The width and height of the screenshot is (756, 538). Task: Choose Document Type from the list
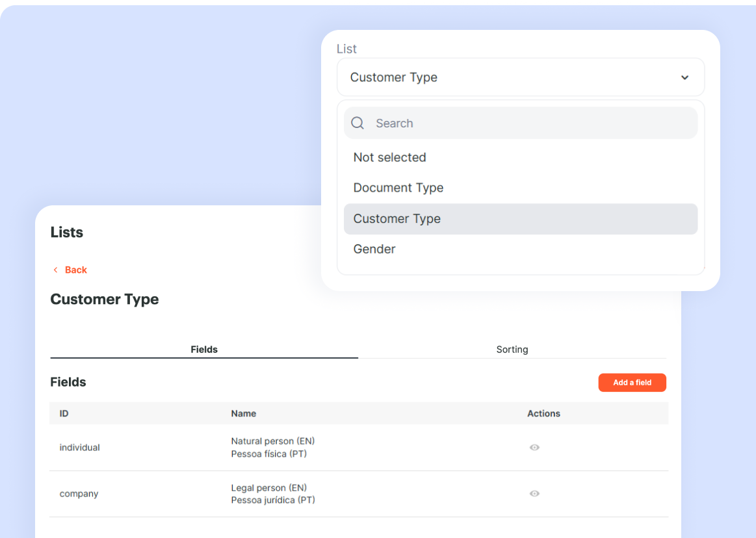[521, 188]
